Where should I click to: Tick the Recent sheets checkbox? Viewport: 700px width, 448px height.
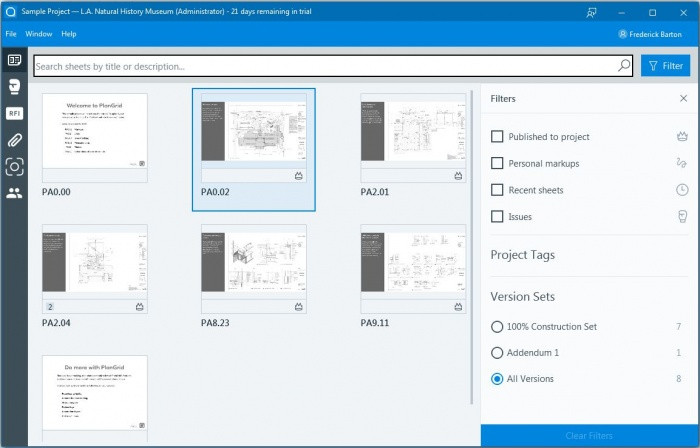(497, 190)
